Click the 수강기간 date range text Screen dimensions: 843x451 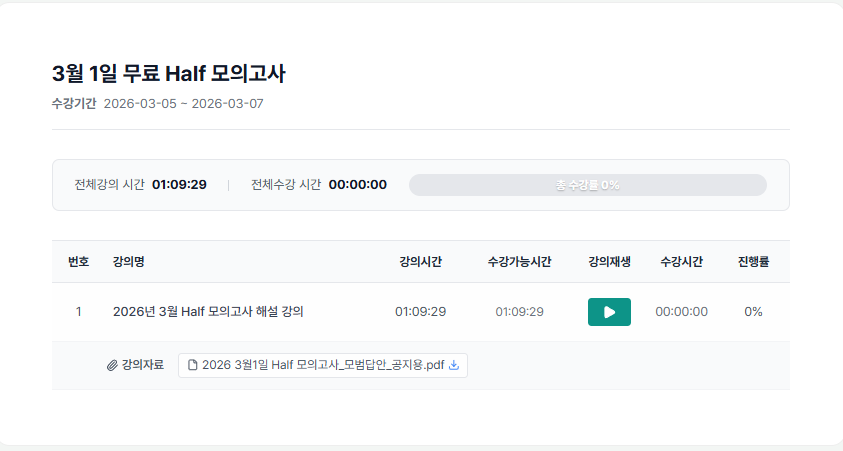tap(183, 103)
